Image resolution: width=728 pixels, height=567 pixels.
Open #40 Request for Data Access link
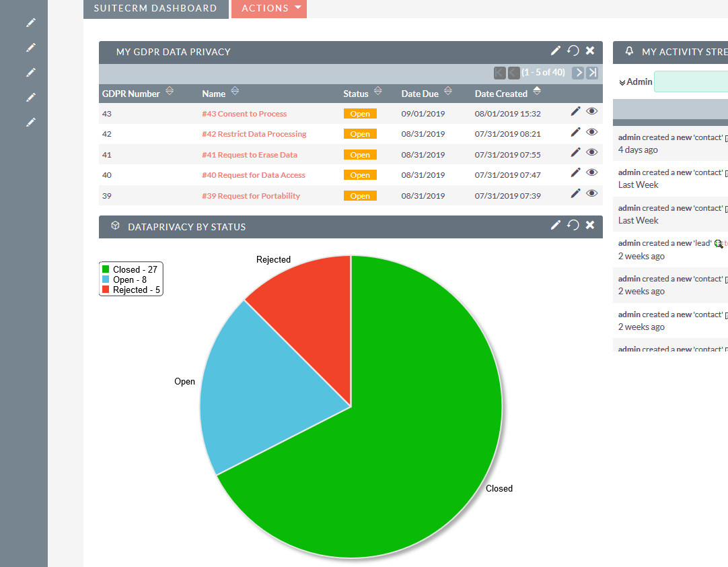[254, 175]
